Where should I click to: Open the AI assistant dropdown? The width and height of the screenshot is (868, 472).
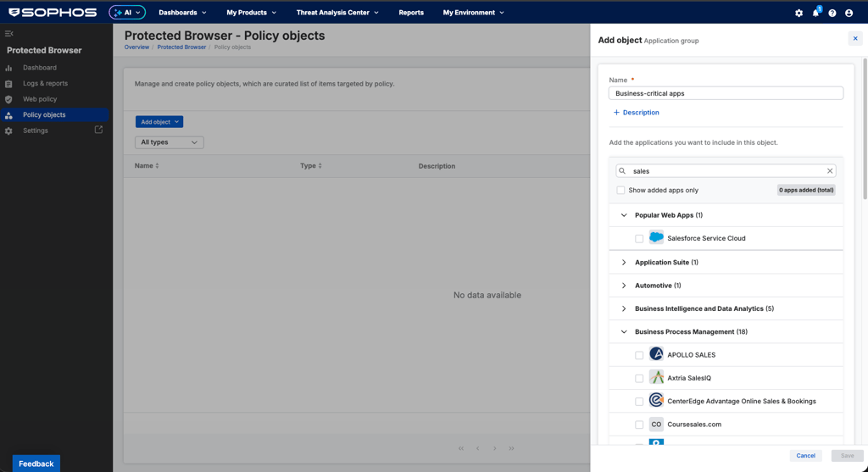click(127, 12)
